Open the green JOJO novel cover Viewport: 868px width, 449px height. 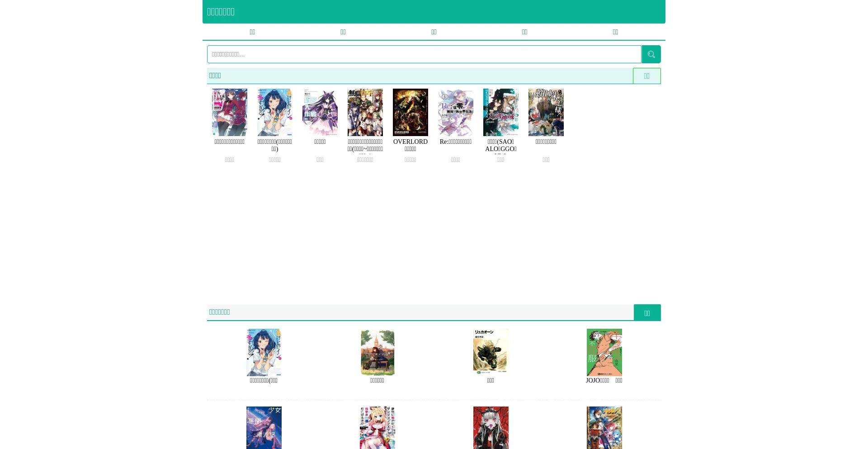604,352
